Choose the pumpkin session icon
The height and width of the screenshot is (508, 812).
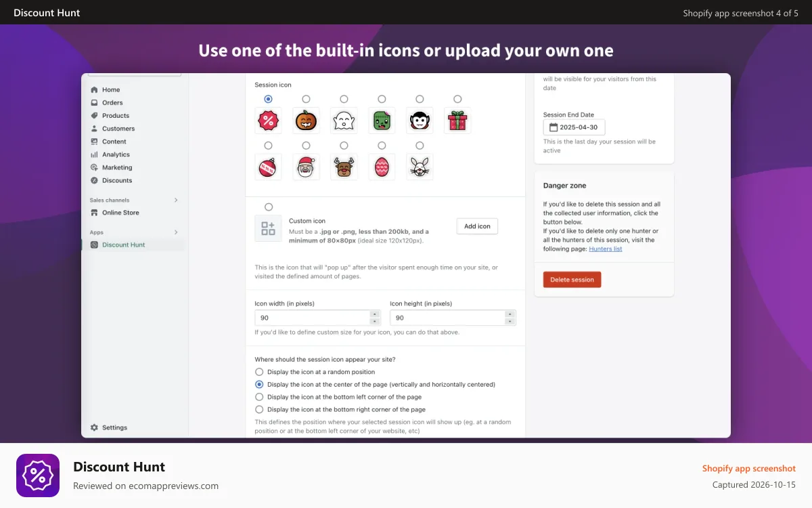tap(306, 121)
